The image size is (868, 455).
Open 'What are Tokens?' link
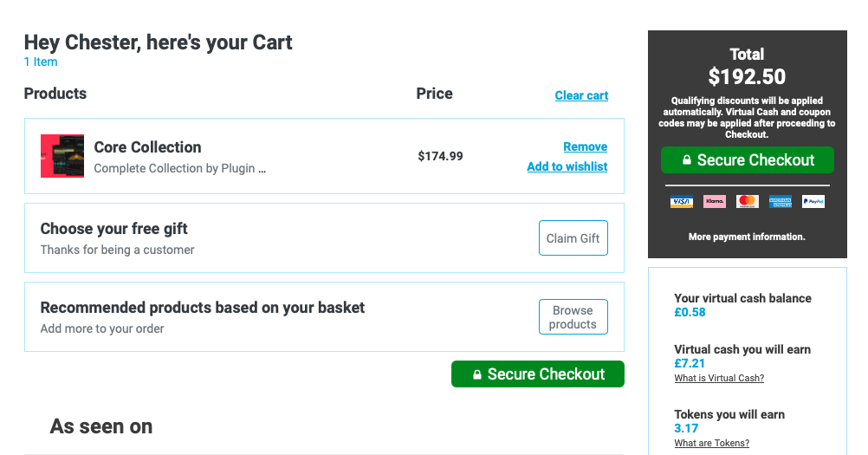point(711,443)
